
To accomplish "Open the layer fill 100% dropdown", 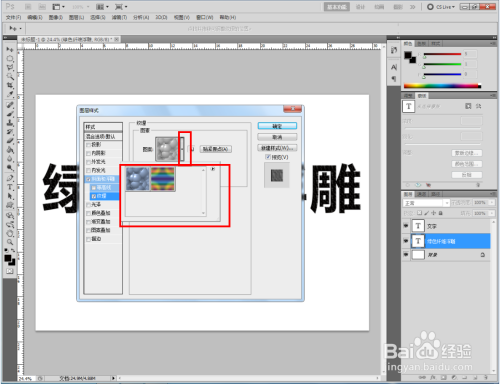I will pos(492,213).
